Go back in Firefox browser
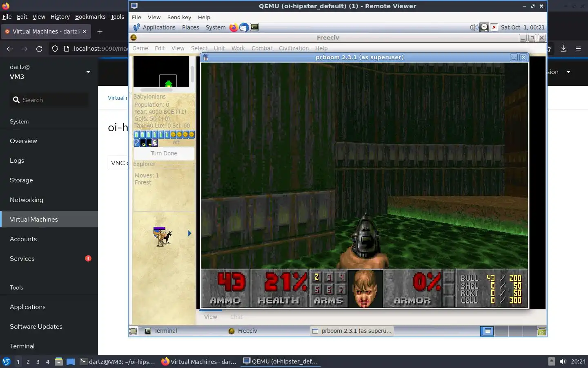The height and width of the screenshot is (368, 588). click(x=10, y=49)
